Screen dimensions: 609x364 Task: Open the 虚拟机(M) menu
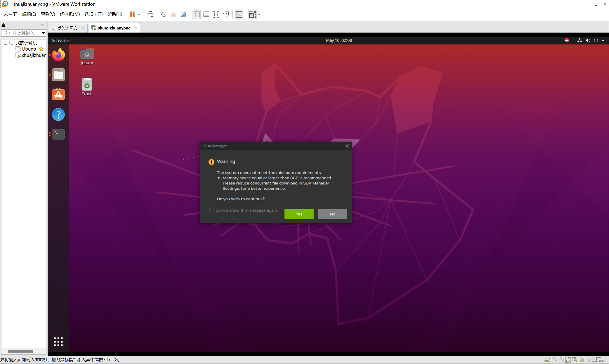(70, 14)
